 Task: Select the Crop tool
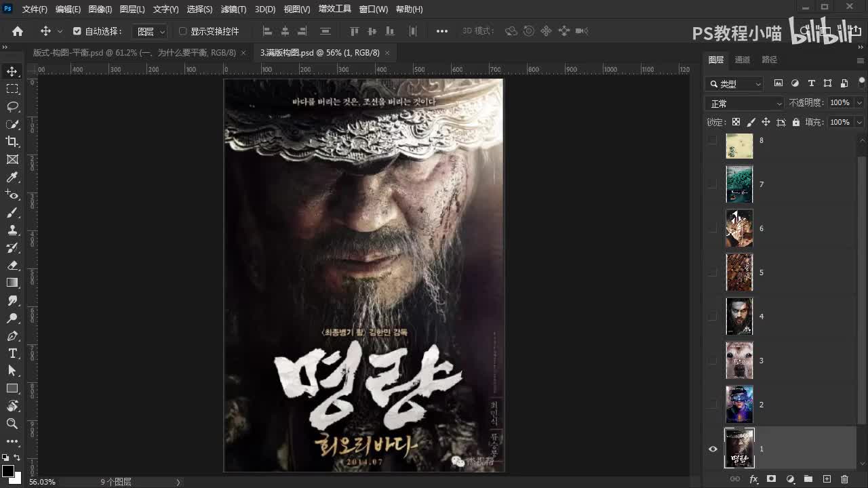(x=12, y=142)
